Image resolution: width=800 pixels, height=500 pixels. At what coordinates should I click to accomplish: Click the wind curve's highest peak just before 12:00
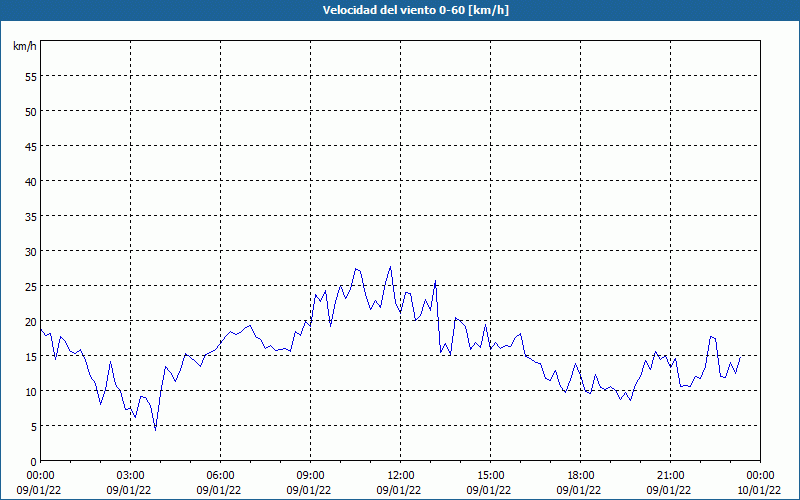[390, 266]
